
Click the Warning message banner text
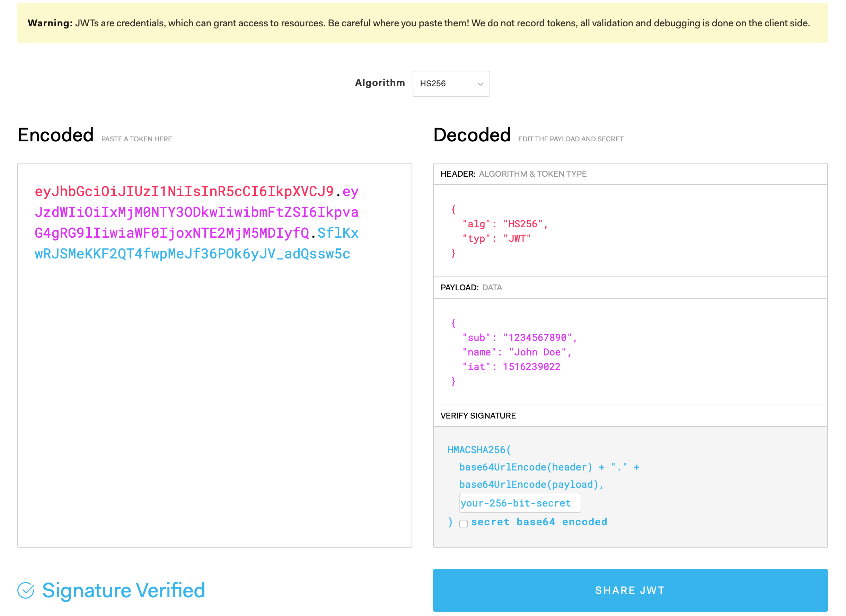418,23
